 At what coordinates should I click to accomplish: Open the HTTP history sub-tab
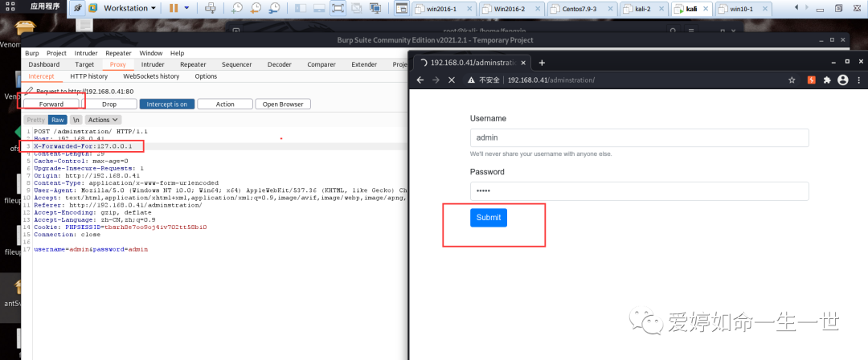[x=88, y=76]
